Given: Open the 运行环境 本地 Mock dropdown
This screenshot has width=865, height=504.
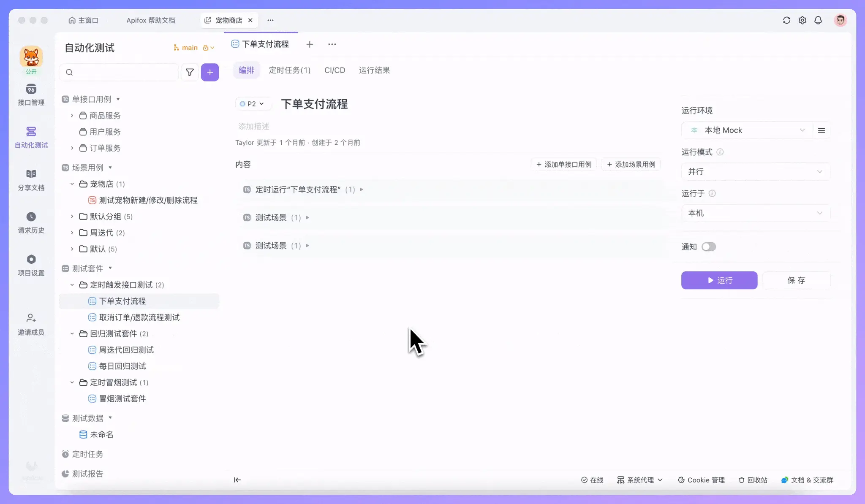Looking at the screenshot, I should 746,130.
